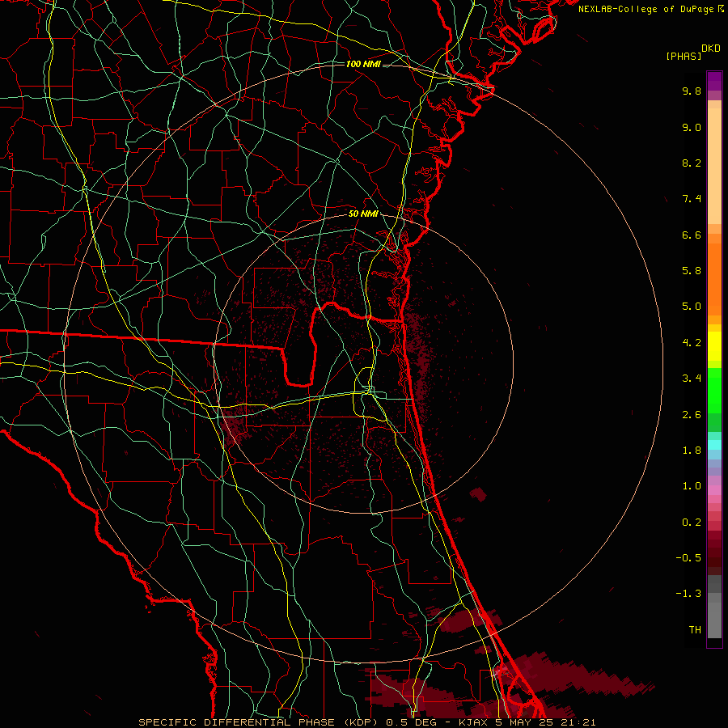The width and height of the screenshot is (728, 728).
Task: Click the 5.0 legend value
Action: [x=692, y=307]
